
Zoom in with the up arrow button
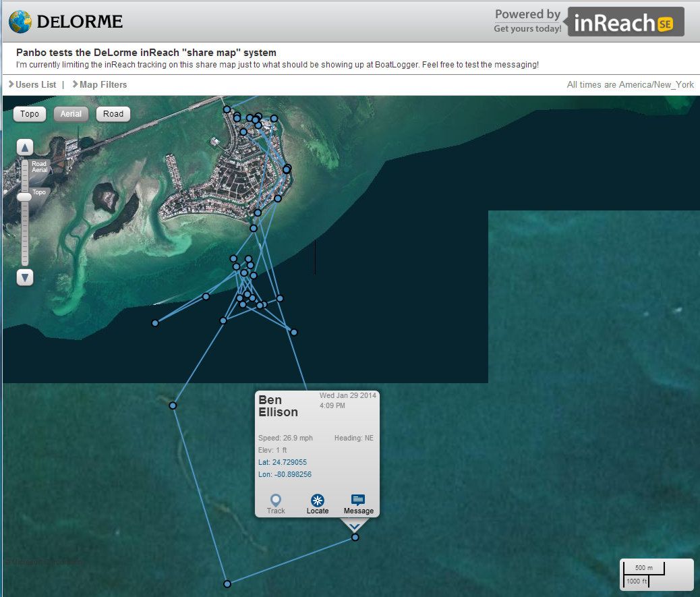pos(25,147)
